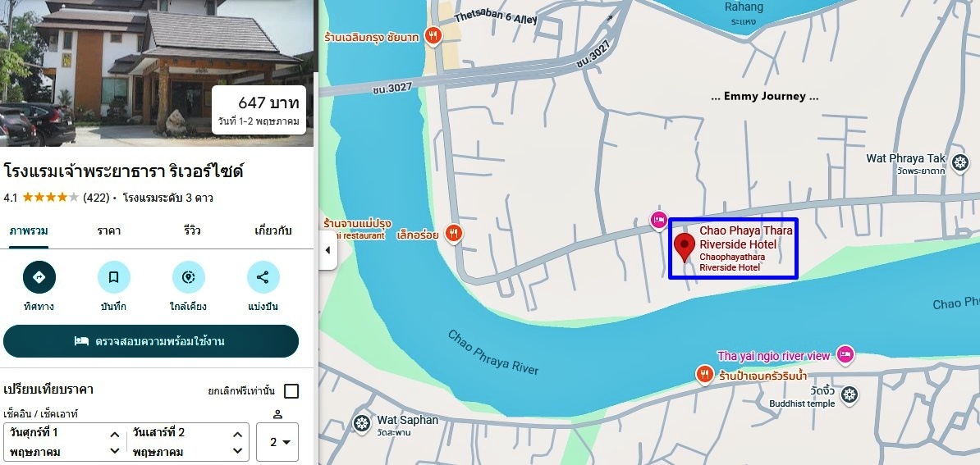Collapse the side panel arrow
This screenshot has height=465, width=980.
[328, 250]
